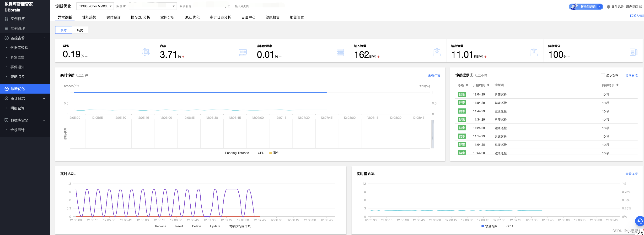The image size is (644, 235).
Task: Click the 内存 memory module icon
Action: click(x=242, y=53)
